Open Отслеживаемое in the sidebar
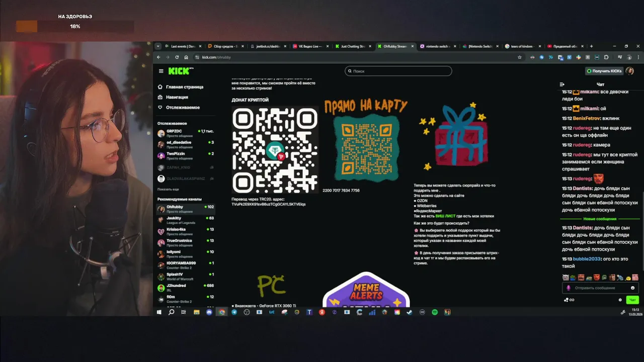Screen dimensions: 644x362 click(179, 107)
